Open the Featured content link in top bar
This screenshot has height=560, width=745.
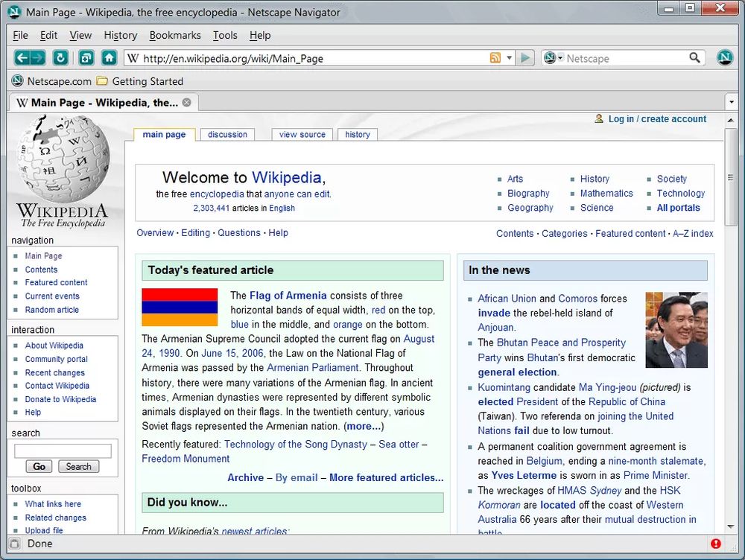[630, 233]
